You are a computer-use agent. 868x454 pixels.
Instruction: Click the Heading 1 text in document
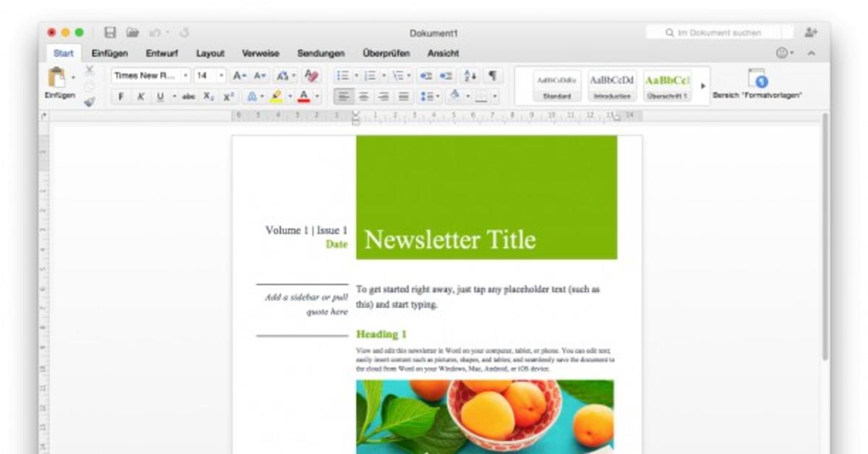pyautogui.click(x=381, y=334)
